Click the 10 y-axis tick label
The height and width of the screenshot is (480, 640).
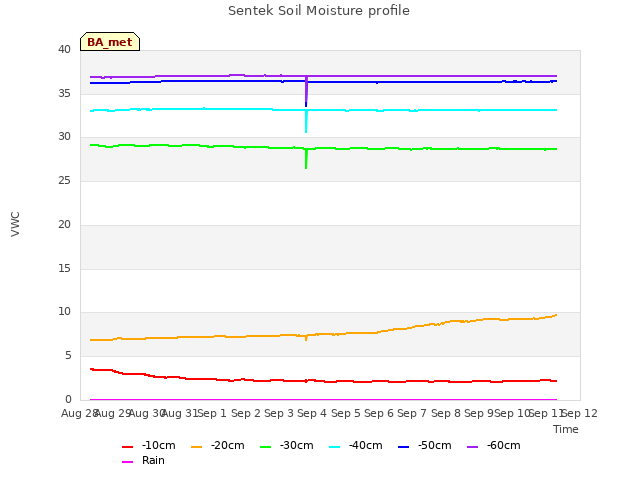click(64, 312)
